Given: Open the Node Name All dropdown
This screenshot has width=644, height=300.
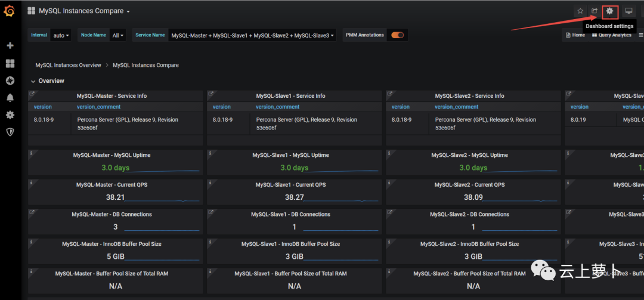Looking at the screenshot, I should tap(117, 35).
